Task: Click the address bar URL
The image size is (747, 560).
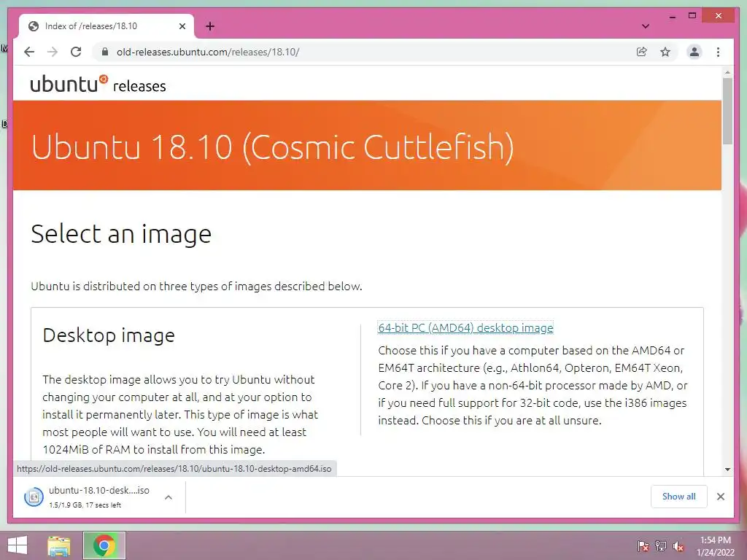Action: point(208,52)
